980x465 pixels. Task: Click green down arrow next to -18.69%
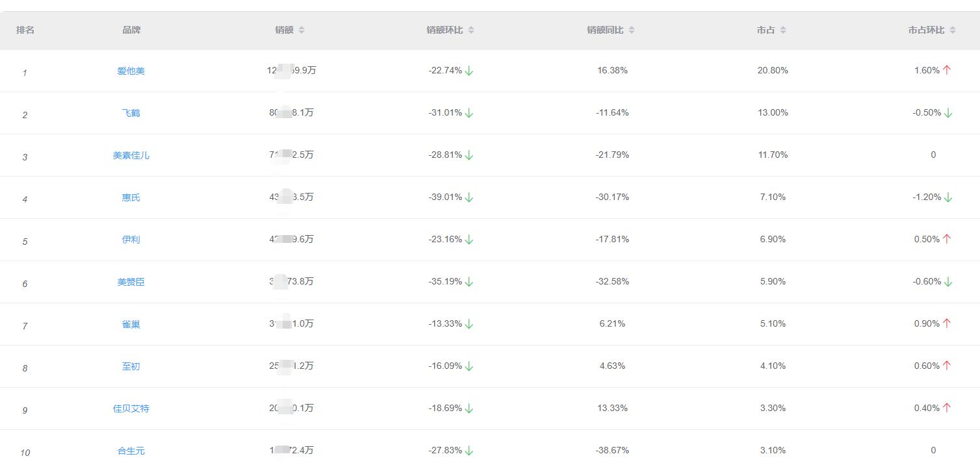(x=469, y=408)
